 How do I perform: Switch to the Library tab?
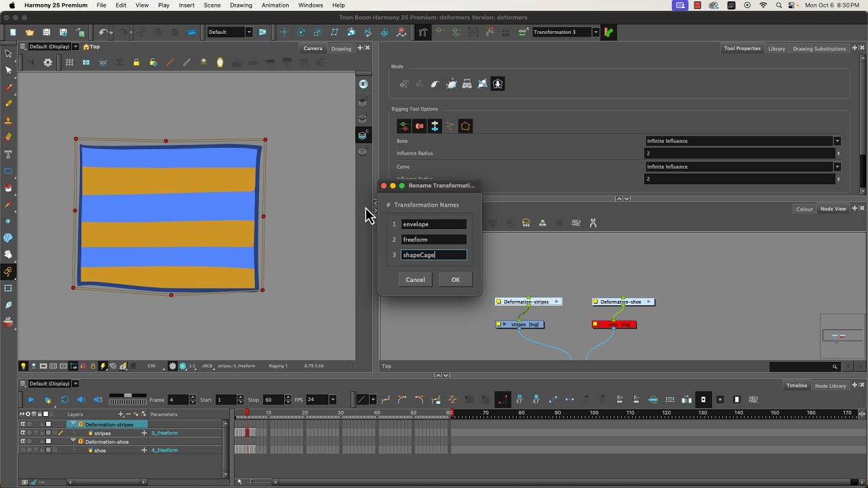pos(776,48)
